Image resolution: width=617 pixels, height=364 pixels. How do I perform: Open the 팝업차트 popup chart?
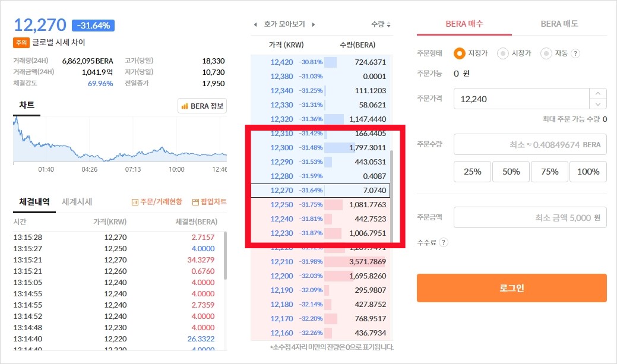pyautogui.click(x=210, y=202)
